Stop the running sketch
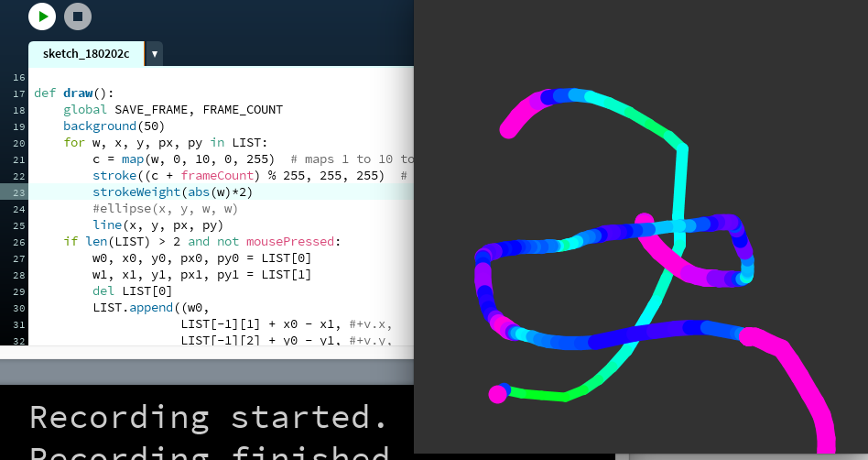The width and height of the screenshot is (868, 460). click(x=78, y=16)
